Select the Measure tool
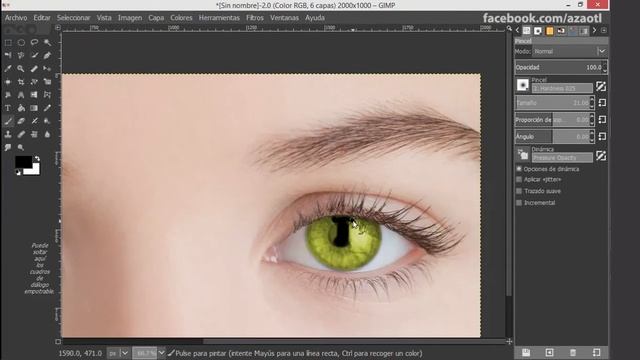This screenshot has width=640, height=360. pyautogui.click(x=34, y=69)
